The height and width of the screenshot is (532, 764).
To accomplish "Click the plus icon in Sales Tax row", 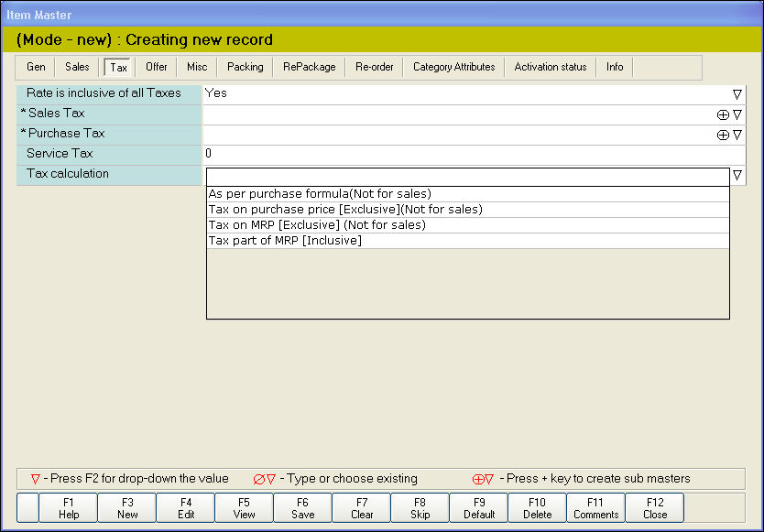I will click(723, 114).
